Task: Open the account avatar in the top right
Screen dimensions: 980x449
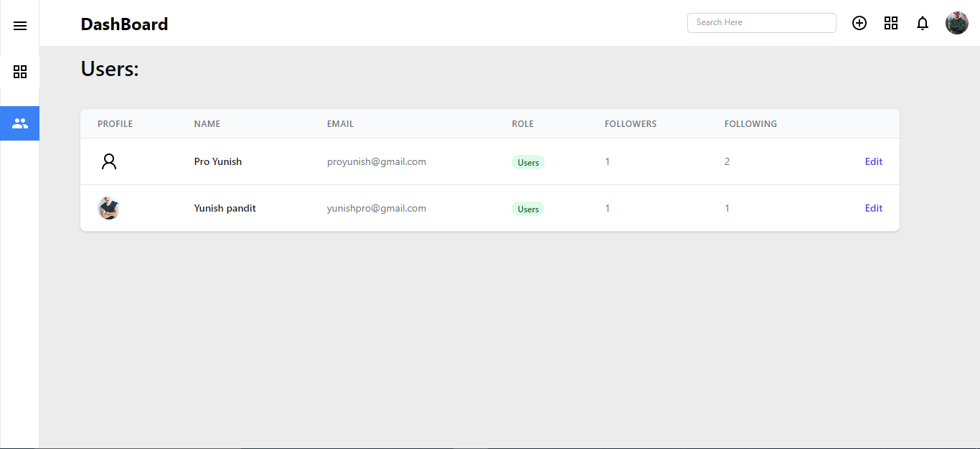Action: [957, 22]
